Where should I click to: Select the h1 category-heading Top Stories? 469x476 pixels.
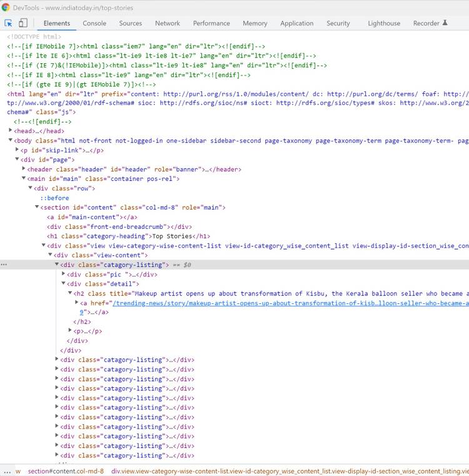[x=128, y=236]
